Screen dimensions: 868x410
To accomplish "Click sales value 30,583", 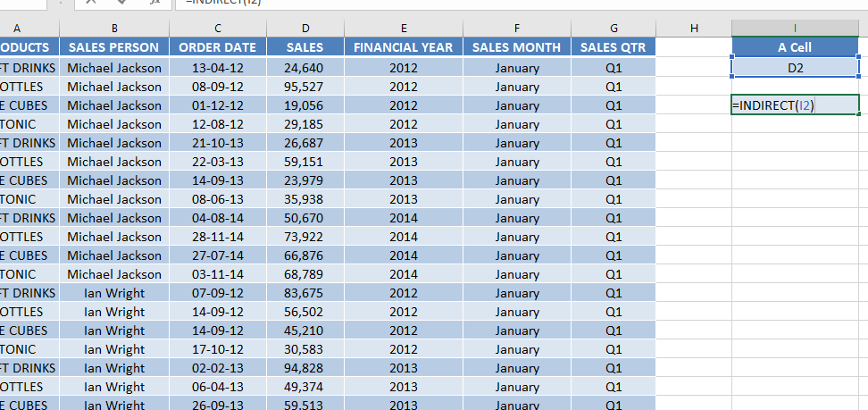I will pyautogui.click(x=305, y=349).
